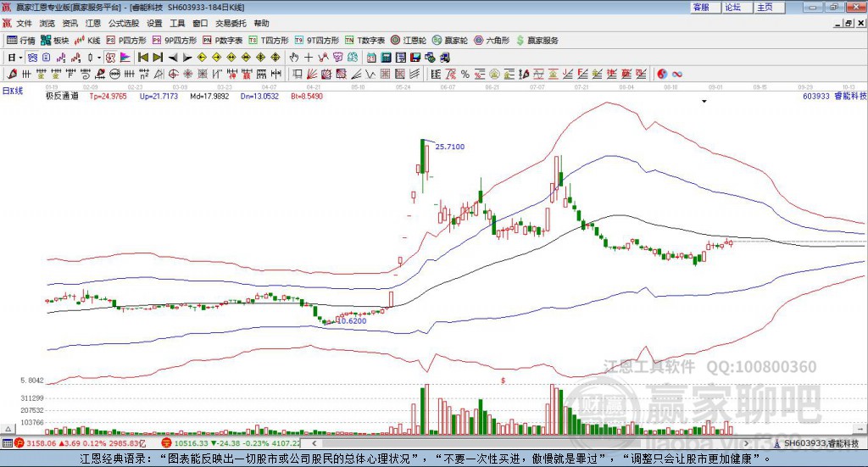Open the 窗口 menu
868x467 pixels.
pos(200,23)
